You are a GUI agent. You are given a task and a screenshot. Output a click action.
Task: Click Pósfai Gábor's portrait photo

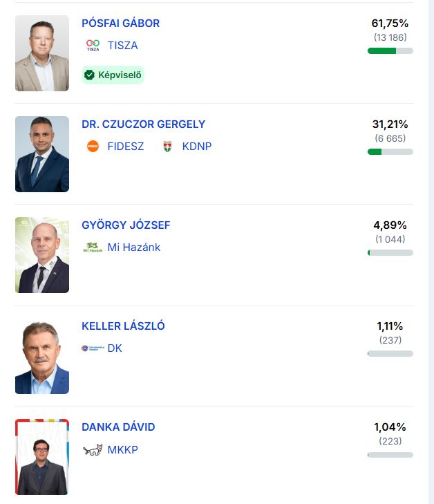(x=42, y=53)
